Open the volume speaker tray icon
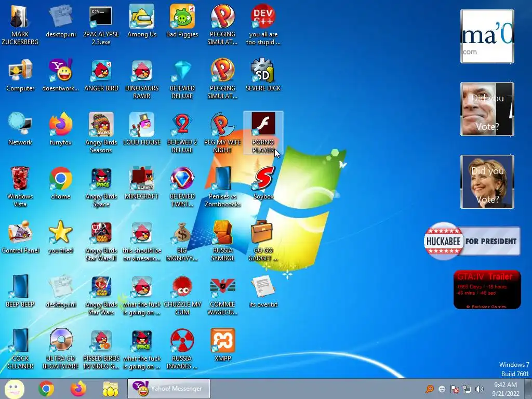This screenshot has width=532, height=399. (479, 389)
